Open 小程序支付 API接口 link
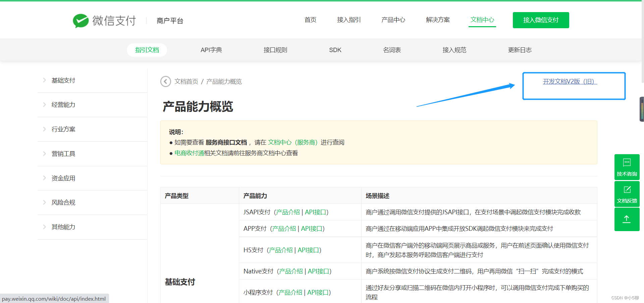 [x=318, y=293]
